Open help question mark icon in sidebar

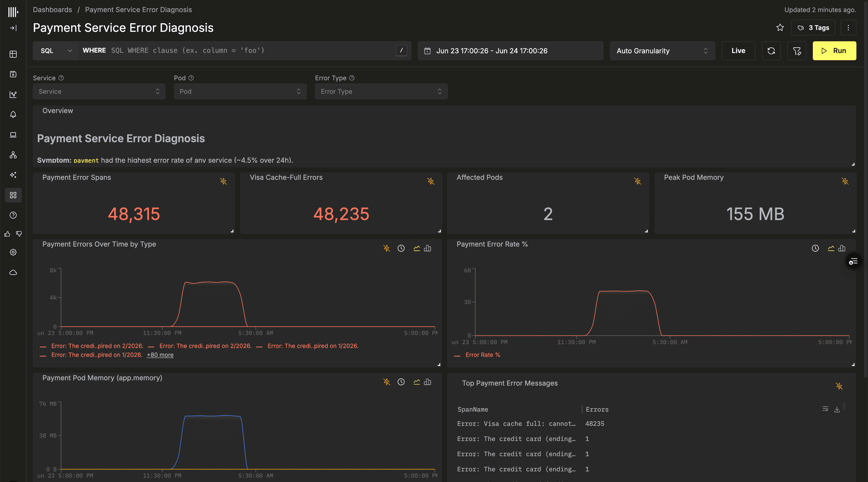pyautogui.click(x=13, y=215)
